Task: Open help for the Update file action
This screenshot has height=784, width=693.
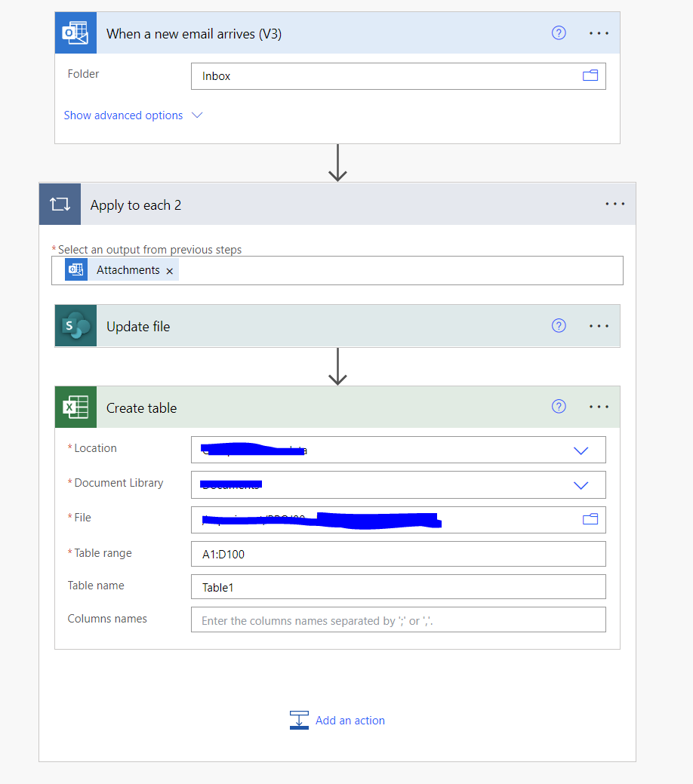Action: (559, 325)
